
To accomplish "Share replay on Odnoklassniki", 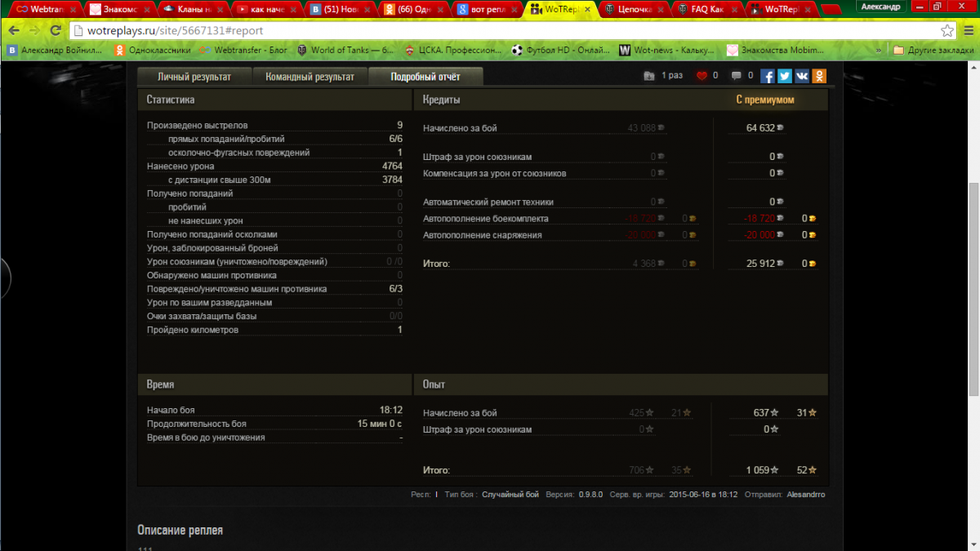I will point(818,76).
